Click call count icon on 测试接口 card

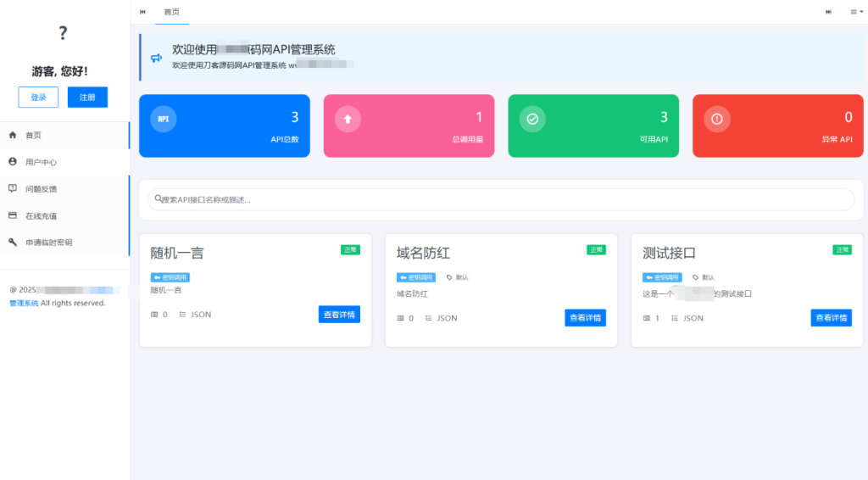(646, 318)
